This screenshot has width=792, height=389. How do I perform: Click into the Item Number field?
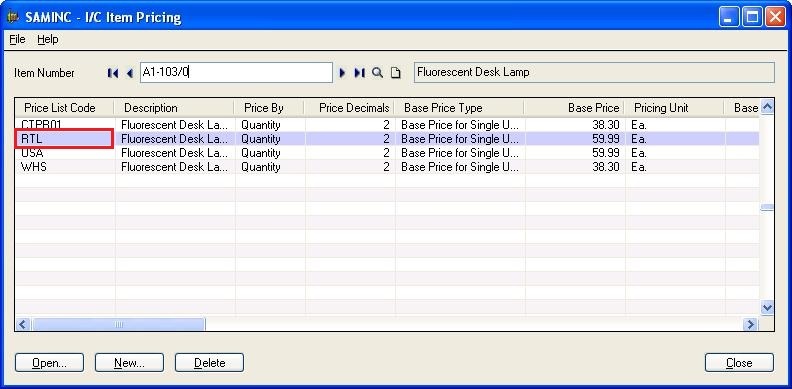click(x=236, y=73)
